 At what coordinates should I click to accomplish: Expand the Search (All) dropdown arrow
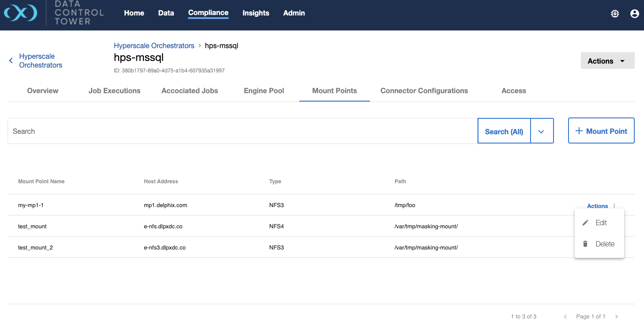(542, 132)
